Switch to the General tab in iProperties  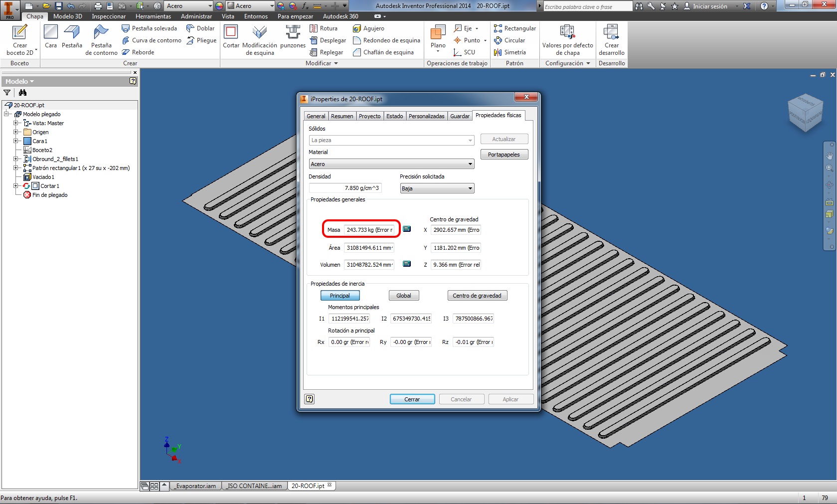coord(316,116)
